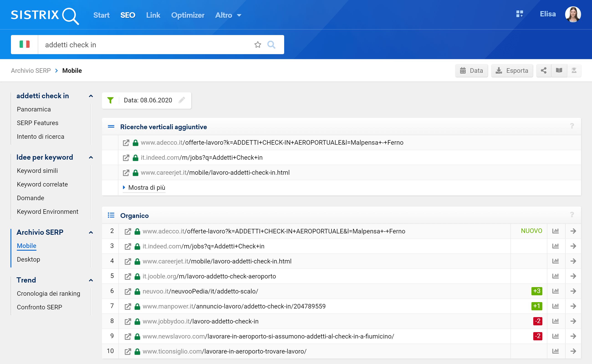
Task: Expand Mostra di più in vertical searches
Action: [x=144, y=187]
